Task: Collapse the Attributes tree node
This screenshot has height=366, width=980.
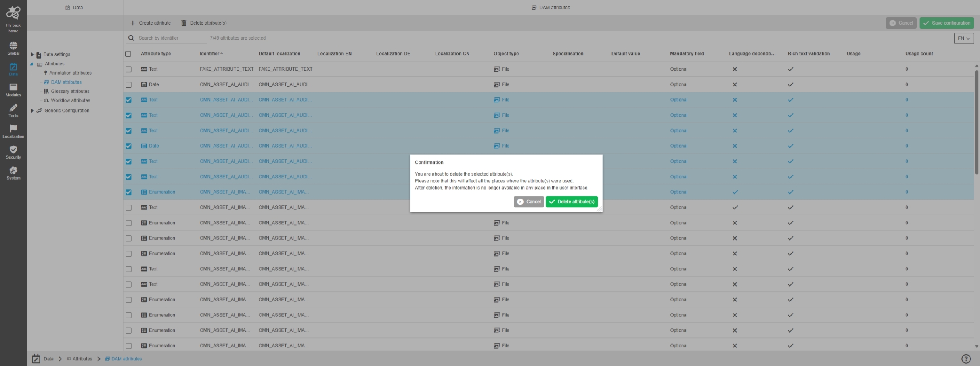Action: tap(32, 64)
